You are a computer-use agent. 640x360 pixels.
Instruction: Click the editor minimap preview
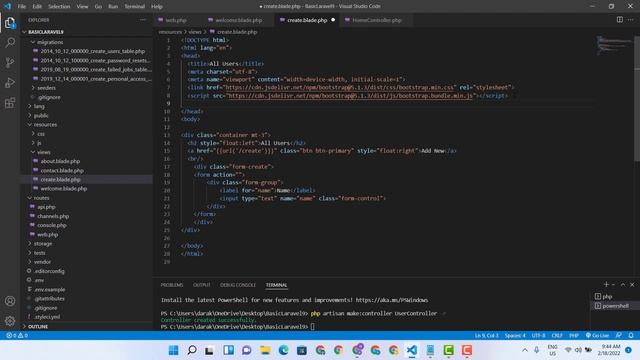[x=613, y=45]
